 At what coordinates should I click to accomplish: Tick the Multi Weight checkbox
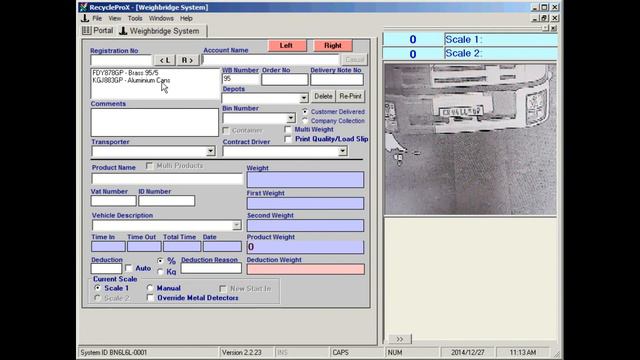(x=288, y=129)
